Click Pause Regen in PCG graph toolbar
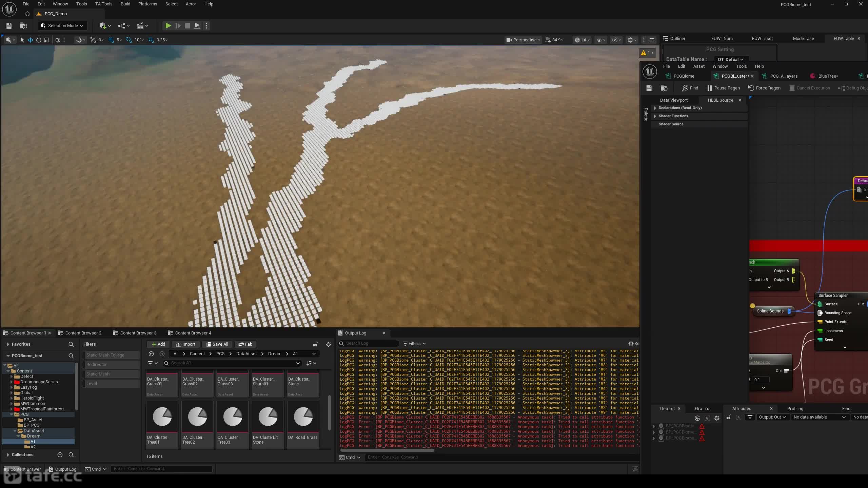The image size is (868, 488). [723, 88]
